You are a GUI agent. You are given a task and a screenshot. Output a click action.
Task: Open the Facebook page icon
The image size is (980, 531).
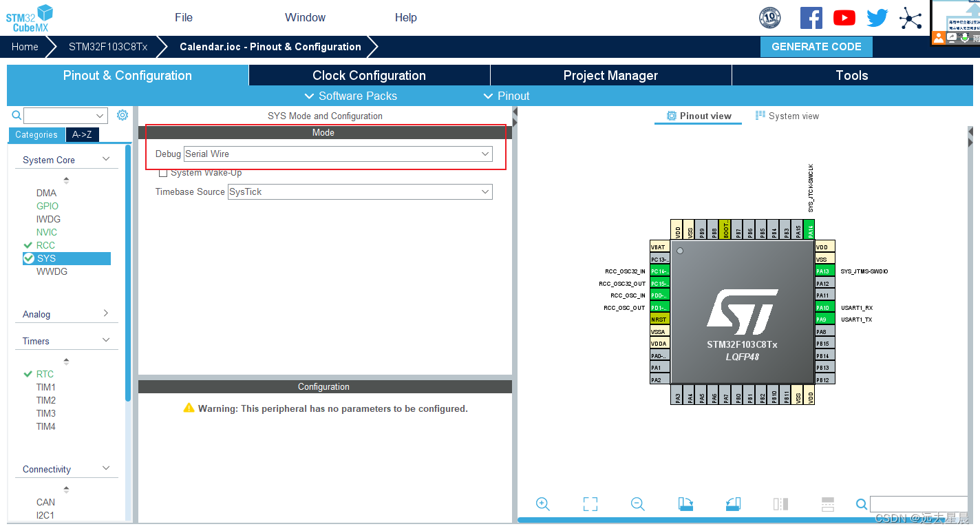[x=811, y=18]
